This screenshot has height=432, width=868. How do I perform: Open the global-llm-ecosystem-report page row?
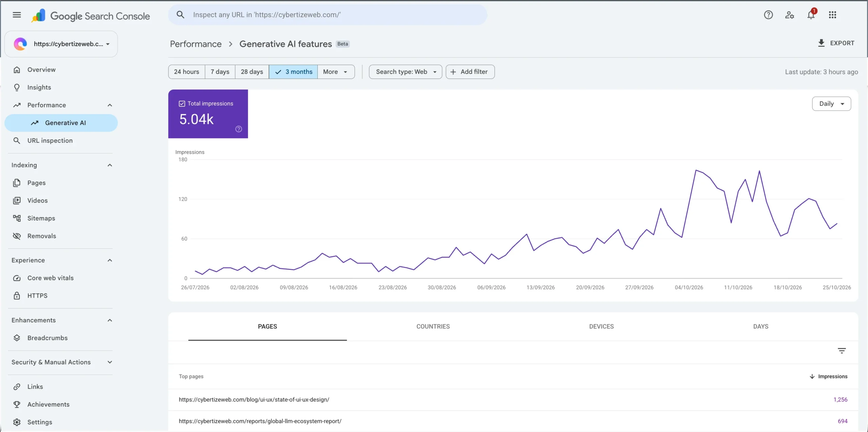(x=513, y=421)
